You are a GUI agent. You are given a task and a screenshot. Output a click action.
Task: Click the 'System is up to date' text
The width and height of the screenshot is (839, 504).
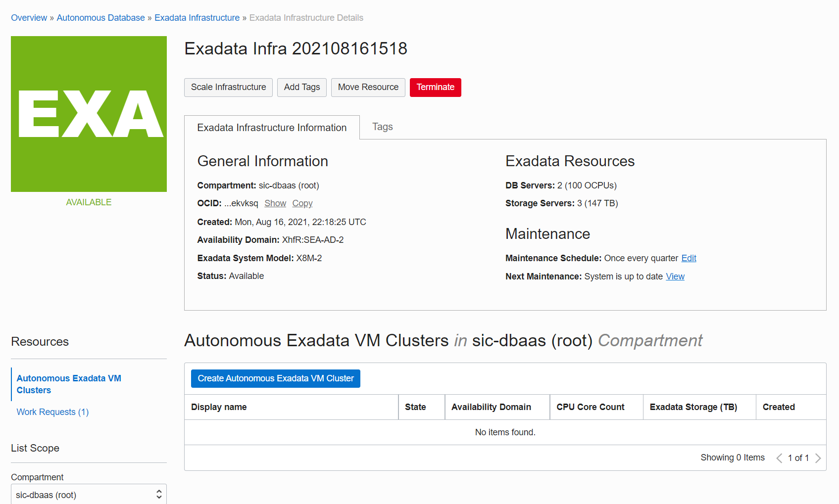tap(624, 276)
